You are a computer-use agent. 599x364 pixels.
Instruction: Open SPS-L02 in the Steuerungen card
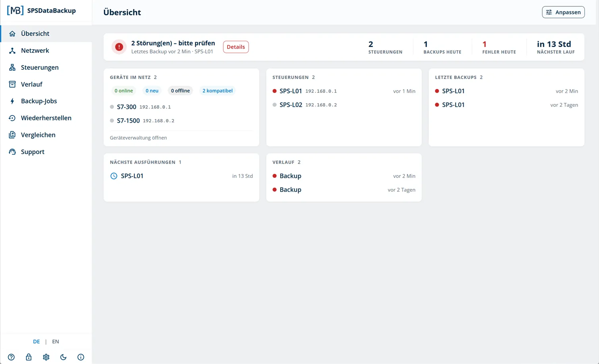click(x=344, y=105)
